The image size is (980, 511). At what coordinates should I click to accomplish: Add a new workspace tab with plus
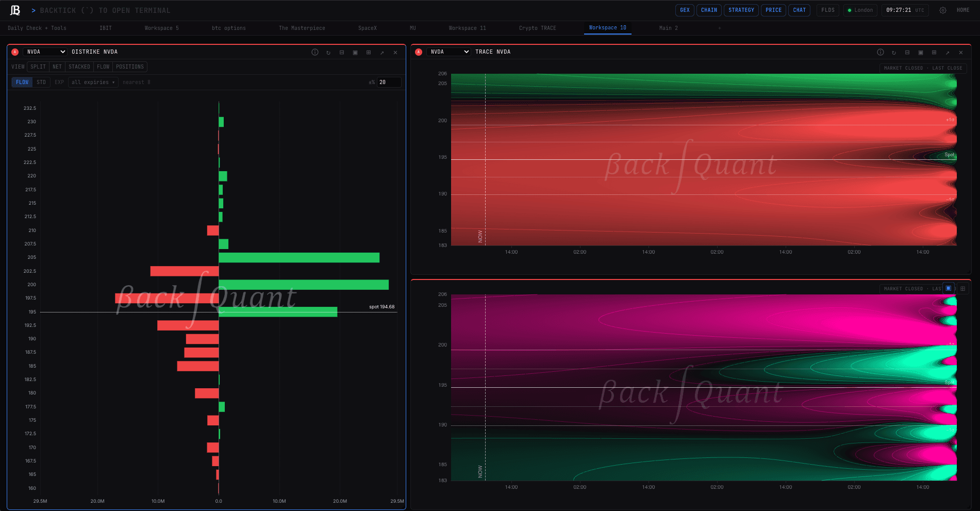[x=720, y=28]
